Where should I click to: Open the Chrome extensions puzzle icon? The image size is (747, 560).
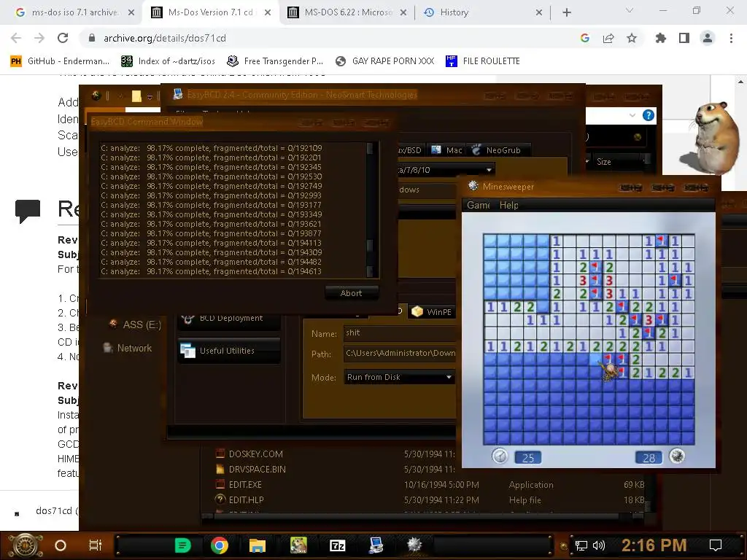pyautogui.click(x=660, y=38)
